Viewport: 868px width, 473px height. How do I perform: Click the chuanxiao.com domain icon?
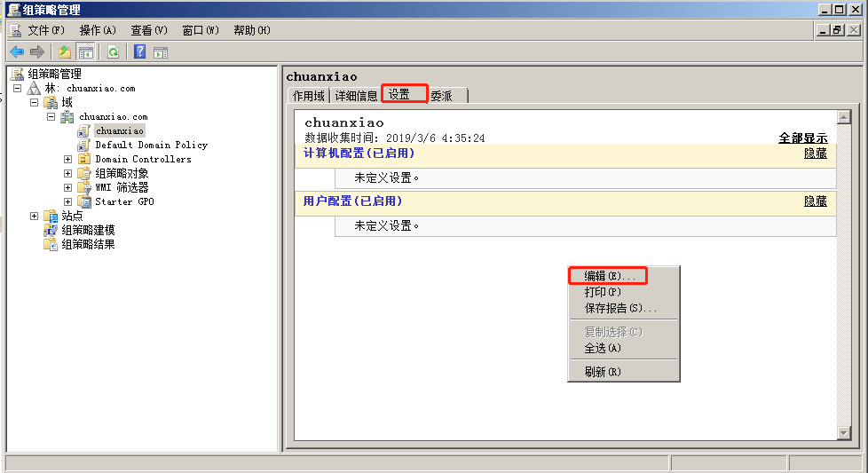pos(67,117)
